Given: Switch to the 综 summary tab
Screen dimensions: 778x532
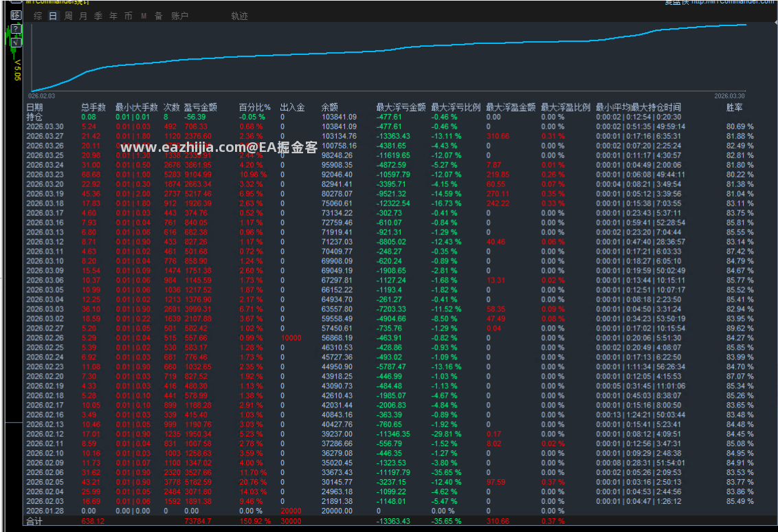Looking at the screenshot, I should click(38, 16).
